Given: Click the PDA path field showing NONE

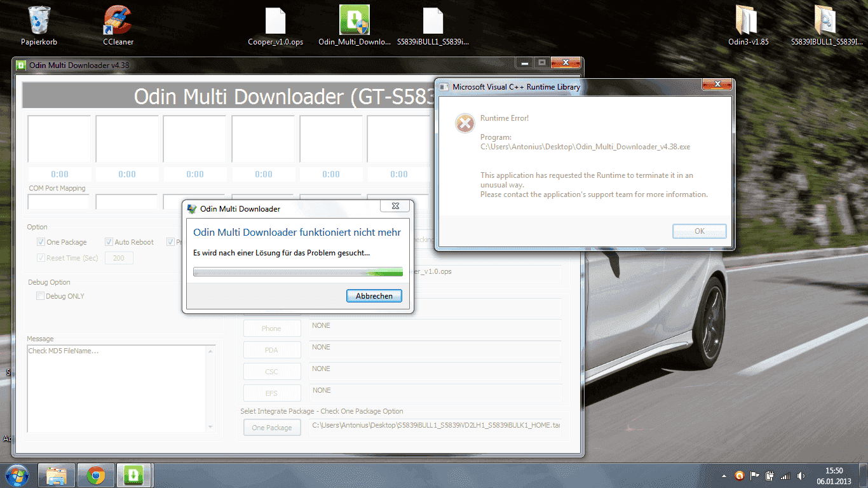Looking at the screenshot, I should (435, 350).
